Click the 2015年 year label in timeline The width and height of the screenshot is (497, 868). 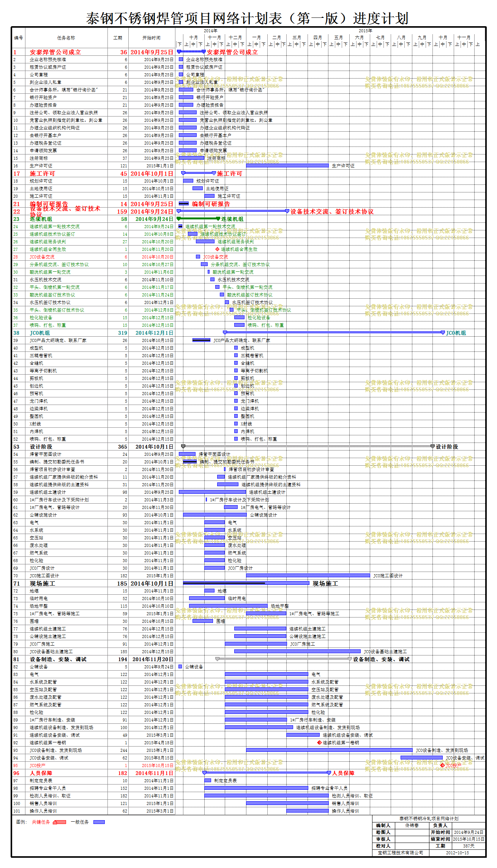click(x=365, y=31)
